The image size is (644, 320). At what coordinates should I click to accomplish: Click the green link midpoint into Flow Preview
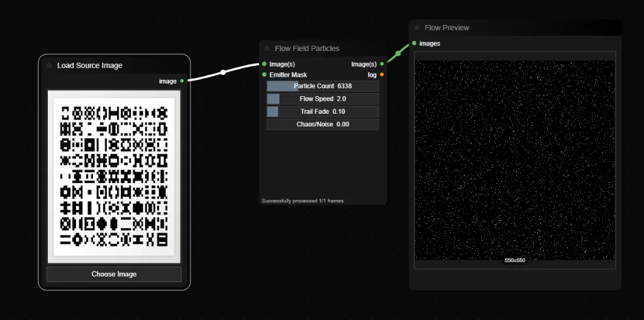click(x=397, y=53)
